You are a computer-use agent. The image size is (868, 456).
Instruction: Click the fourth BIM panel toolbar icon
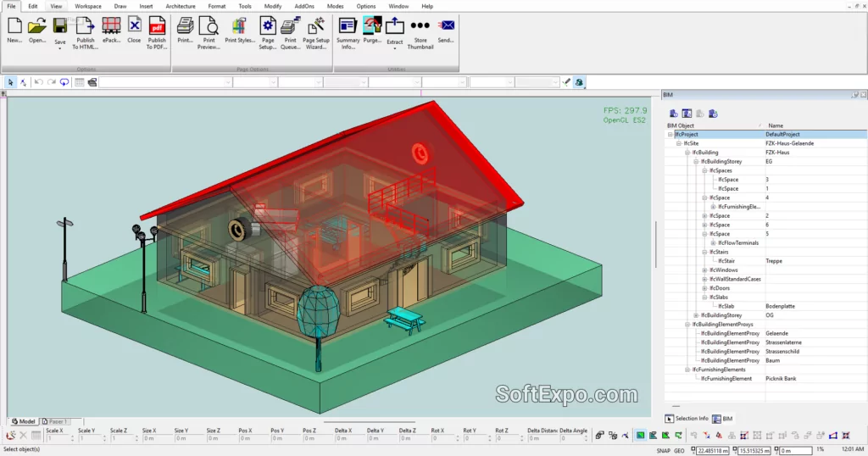713,114
